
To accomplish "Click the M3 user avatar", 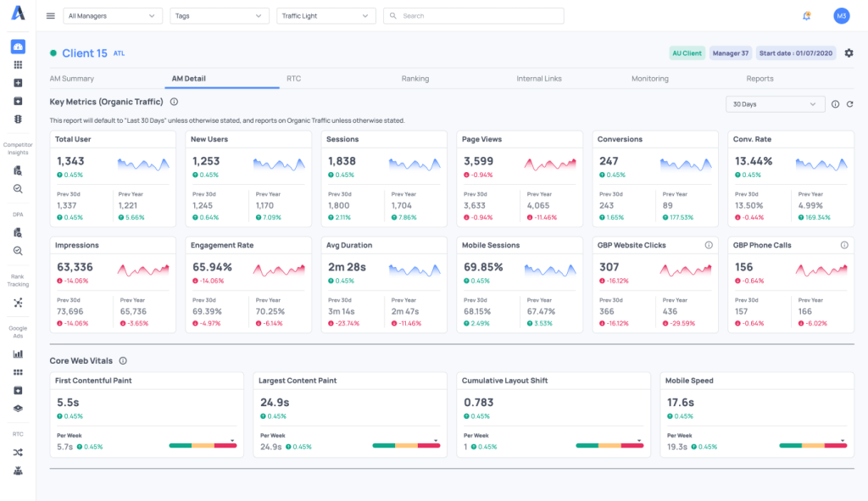I will click(x=841, y=16).
